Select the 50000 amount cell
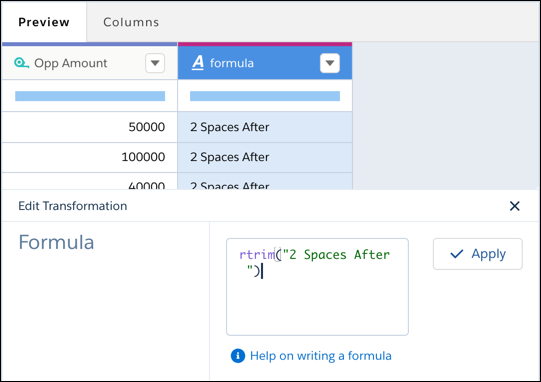 coord(89,127)
